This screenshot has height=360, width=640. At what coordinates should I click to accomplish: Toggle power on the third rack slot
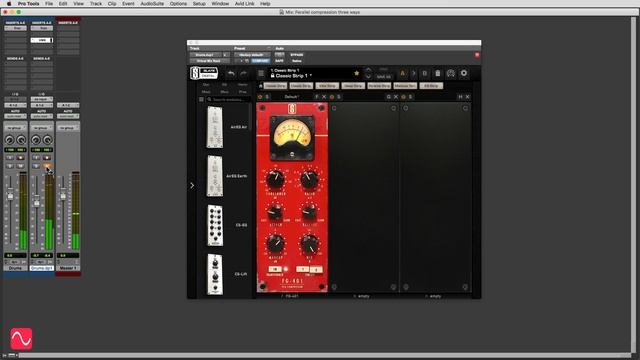[x=403, y=97]
